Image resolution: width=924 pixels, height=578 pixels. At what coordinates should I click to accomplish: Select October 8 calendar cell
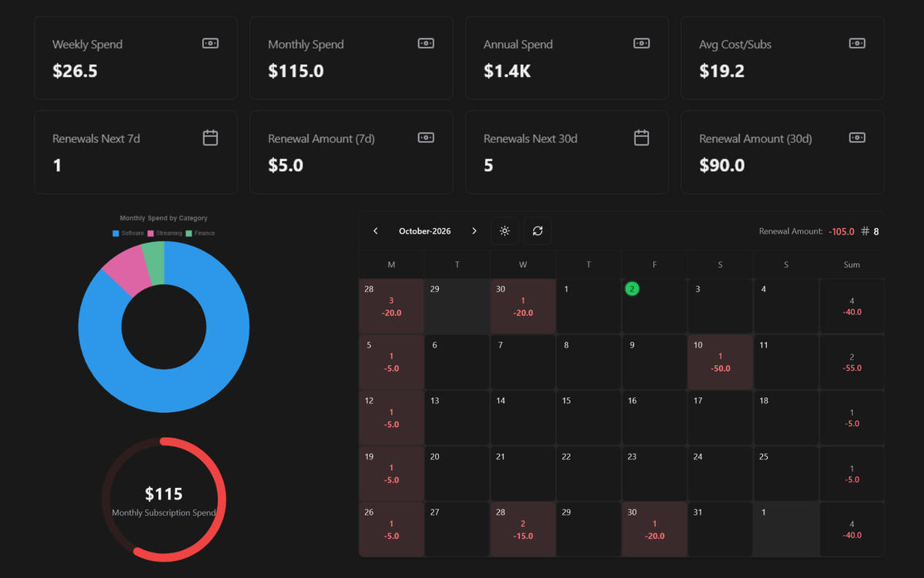[588, 361]
